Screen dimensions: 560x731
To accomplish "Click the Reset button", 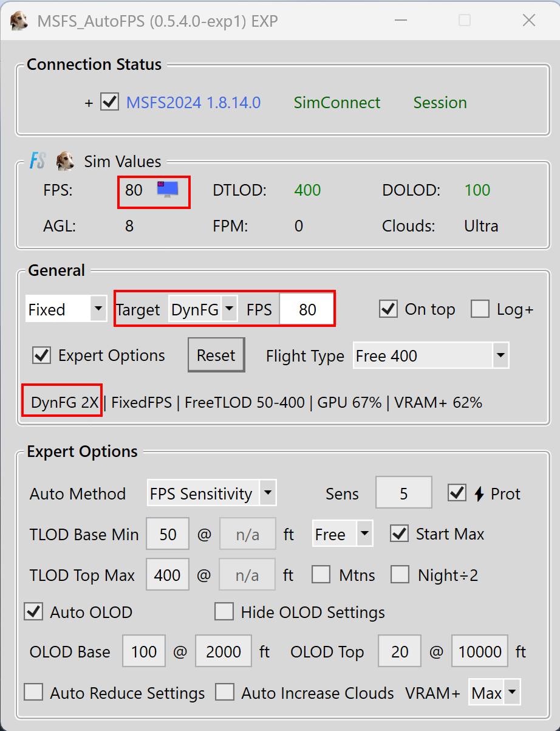I will (216, 355).
